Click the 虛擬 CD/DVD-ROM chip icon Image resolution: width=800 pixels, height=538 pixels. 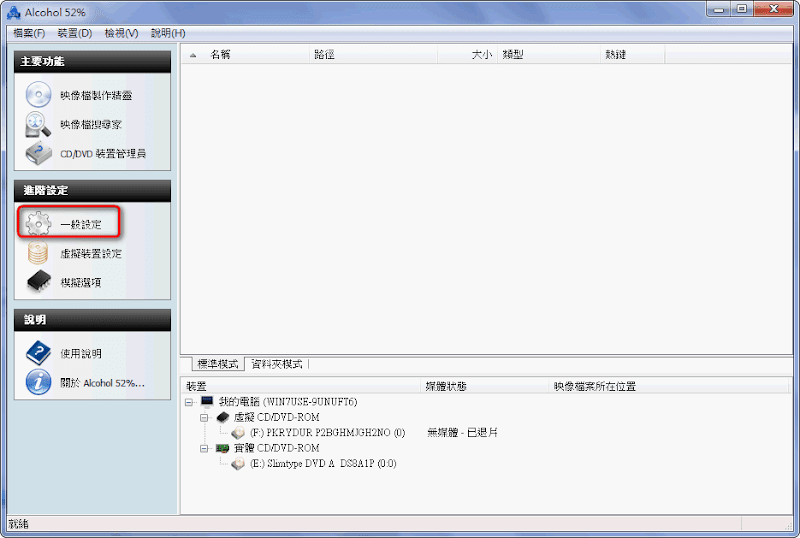[x=222, y=417]
